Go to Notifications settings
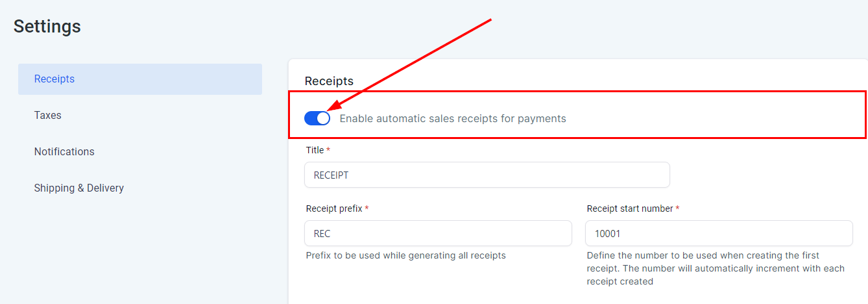 click(x=64, y=152)
